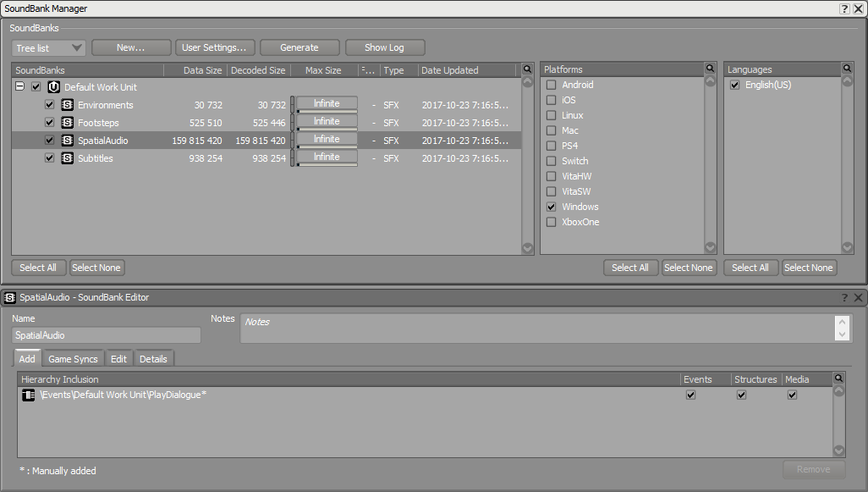Viewport: 868px width, 492px height.
Task: Switch to the Edit tab
Action: tap(118, 359)
